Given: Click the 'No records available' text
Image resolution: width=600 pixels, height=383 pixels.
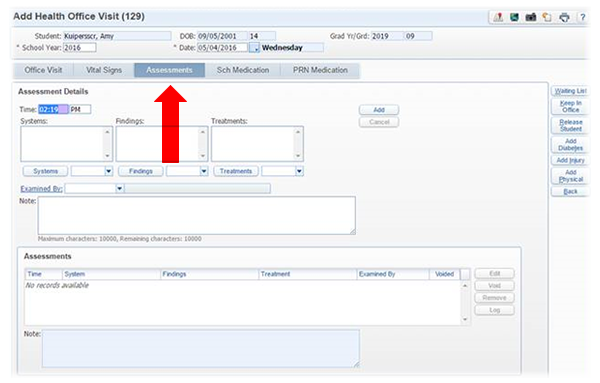Looking at the screenshot, I should pyautogui.click(x=57, y=285).
